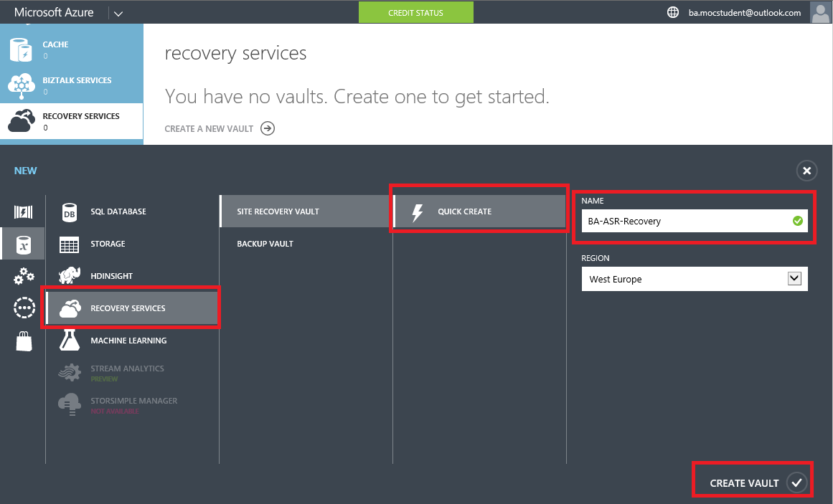Click the Recovery Services cloud icon in NEW menu
Viewport: 833px width, 504px height.
(70, 308)
